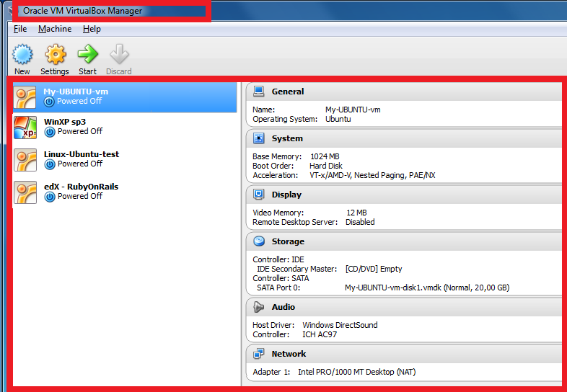
Task: Click the Storage section disk icon
Action: click(258, 241)
